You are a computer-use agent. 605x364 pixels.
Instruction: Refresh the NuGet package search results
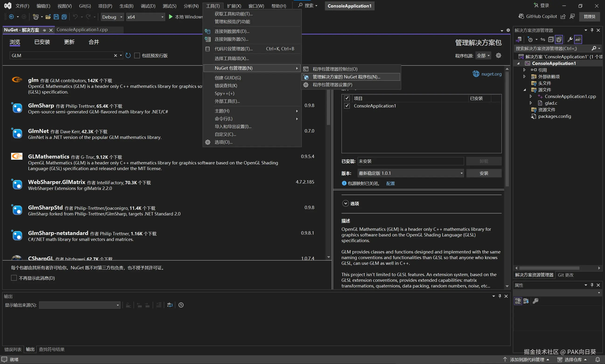tap(128, 55)
